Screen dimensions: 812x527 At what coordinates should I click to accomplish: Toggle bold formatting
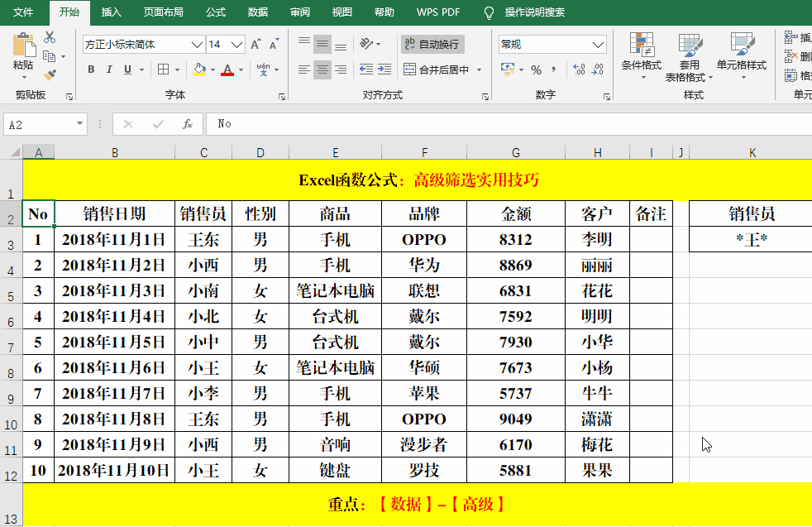click(91, 69)
